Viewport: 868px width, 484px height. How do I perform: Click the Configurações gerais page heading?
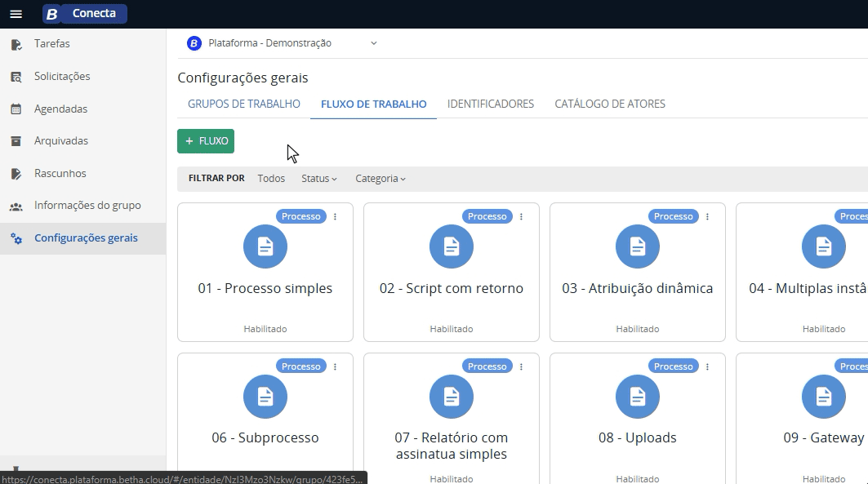pyautogui.click(x=243, y=78)
